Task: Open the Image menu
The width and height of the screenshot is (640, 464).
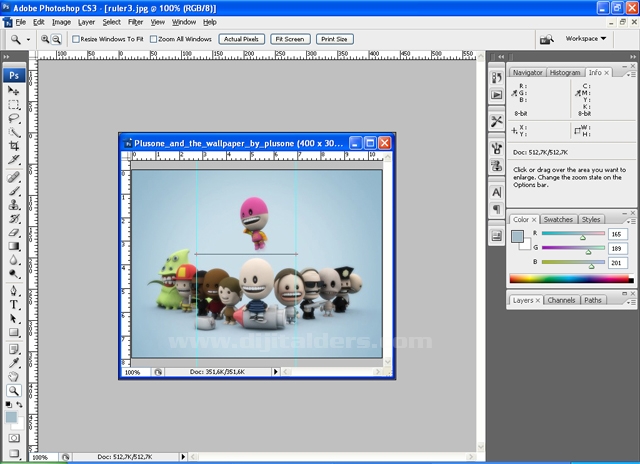Action: (61, 22)
